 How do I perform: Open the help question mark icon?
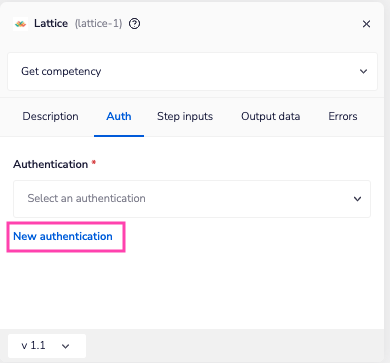135,24
